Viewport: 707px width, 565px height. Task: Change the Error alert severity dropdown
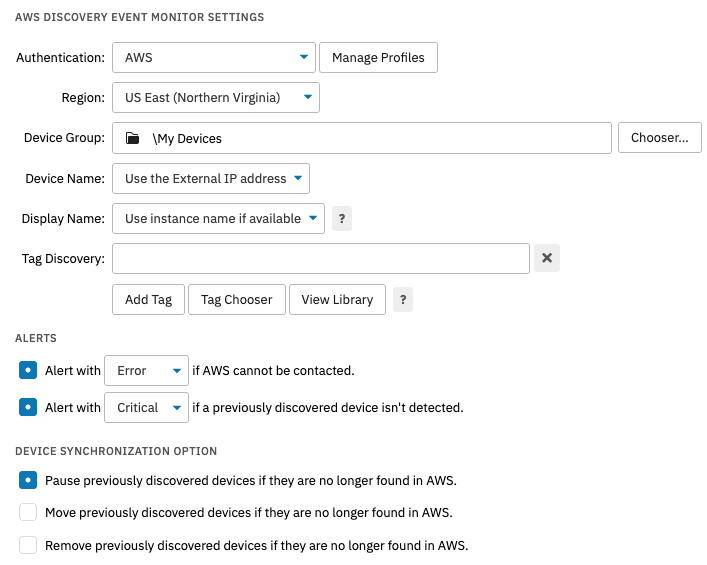(146, 370)
